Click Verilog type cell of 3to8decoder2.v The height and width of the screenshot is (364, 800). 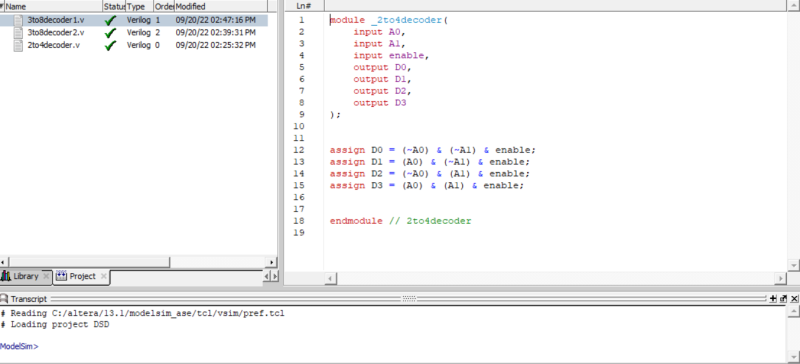(139, 33)
